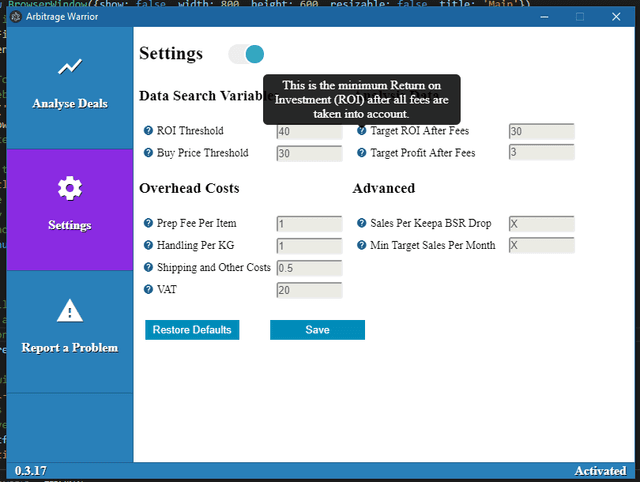The width and height of the screenshot is (640, 482).
Task: Click the help icon next to Min Target Sales Per Month
Action: click(x=362, y=245)
